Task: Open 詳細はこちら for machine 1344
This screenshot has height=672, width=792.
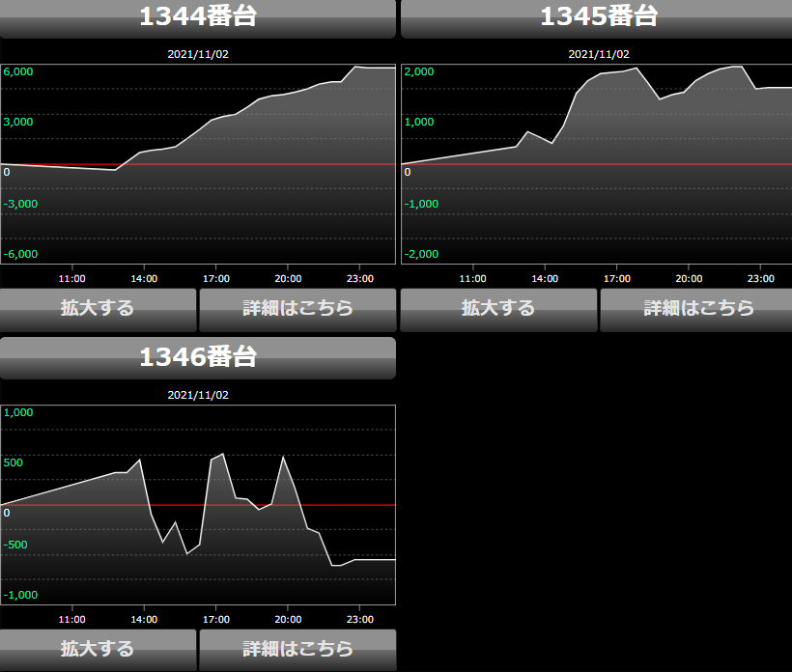Action: (297, 309)
